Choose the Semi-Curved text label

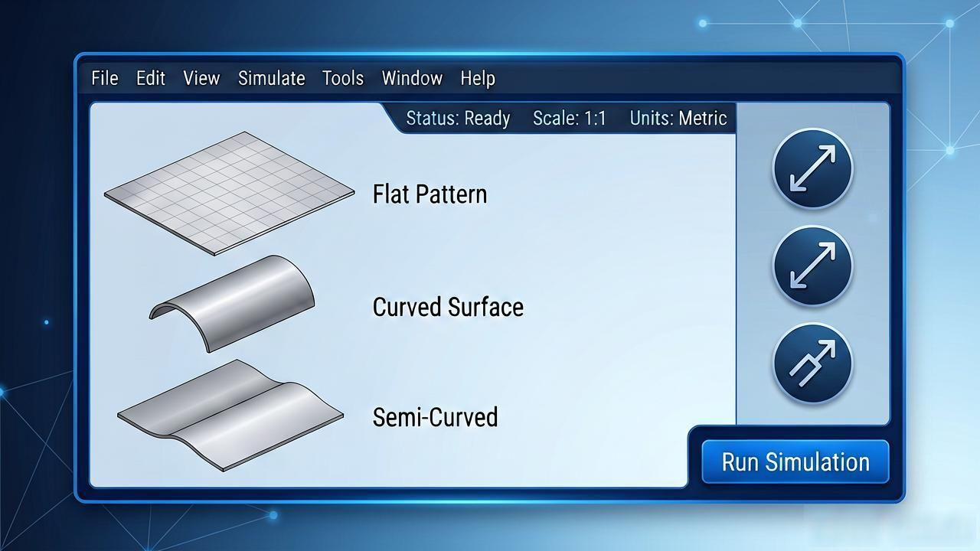pyautogui.click(x=435, y=417)
